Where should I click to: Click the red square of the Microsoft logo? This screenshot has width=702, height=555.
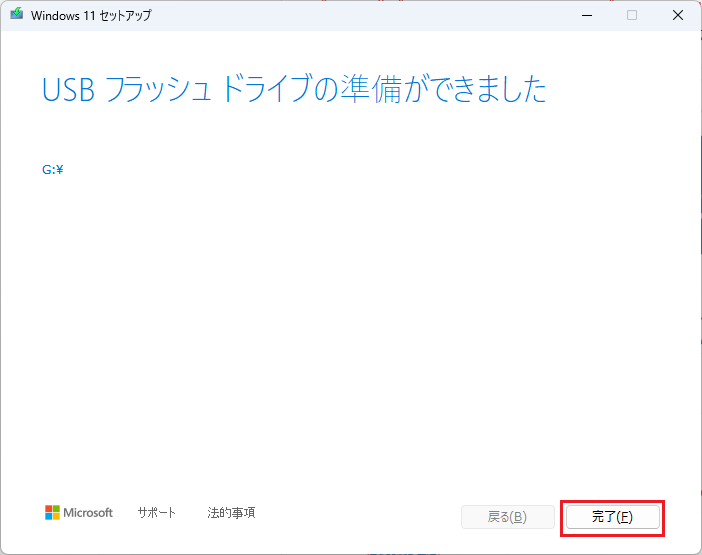(x=49, y=509)
